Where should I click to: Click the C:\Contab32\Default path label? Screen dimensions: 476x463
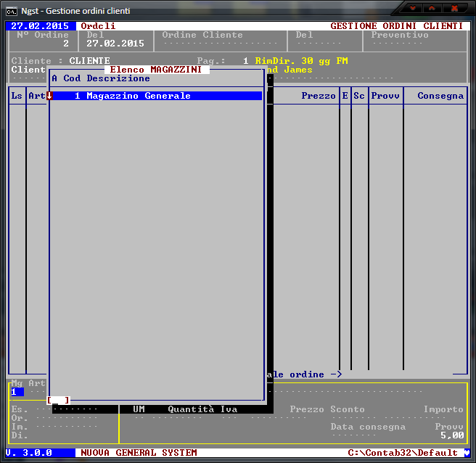point(403,453)
